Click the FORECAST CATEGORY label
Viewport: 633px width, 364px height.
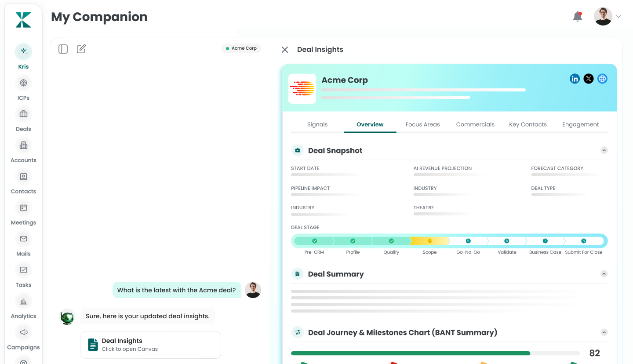[x=557, y=168]
